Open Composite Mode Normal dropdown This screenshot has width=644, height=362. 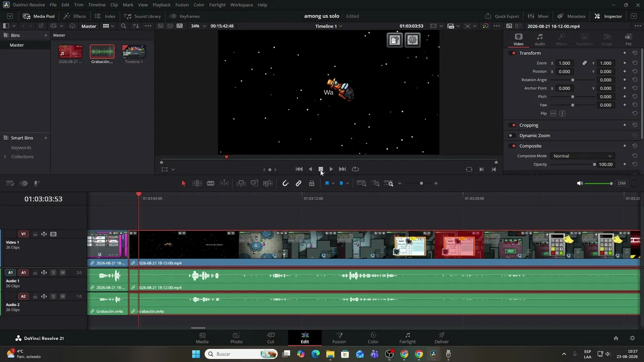click(x=582, y=156)
